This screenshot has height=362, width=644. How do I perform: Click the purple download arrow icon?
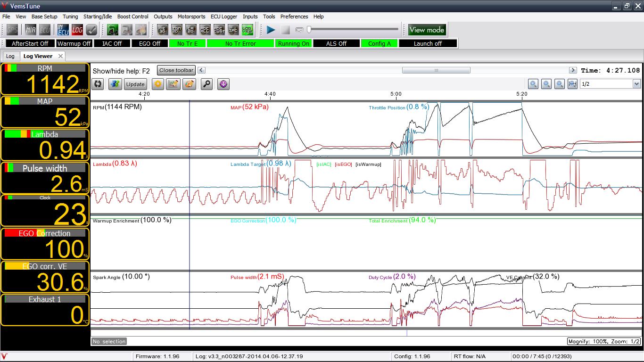pos(223,84)
